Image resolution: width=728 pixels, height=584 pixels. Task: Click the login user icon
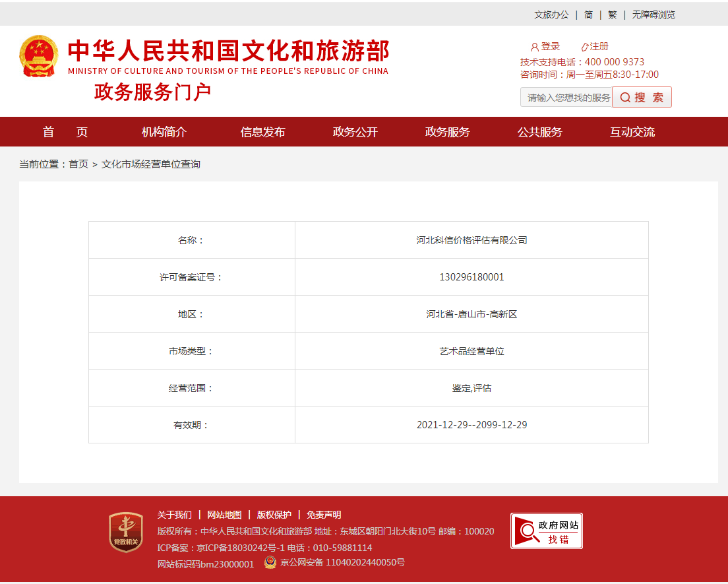[x=534, y=47]
